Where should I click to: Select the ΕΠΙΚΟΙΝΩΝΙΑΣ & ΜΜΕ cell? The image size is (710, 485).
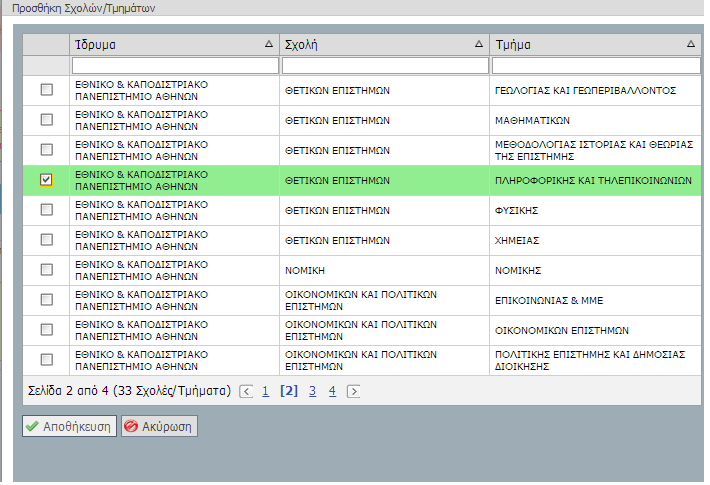[595, 300]
